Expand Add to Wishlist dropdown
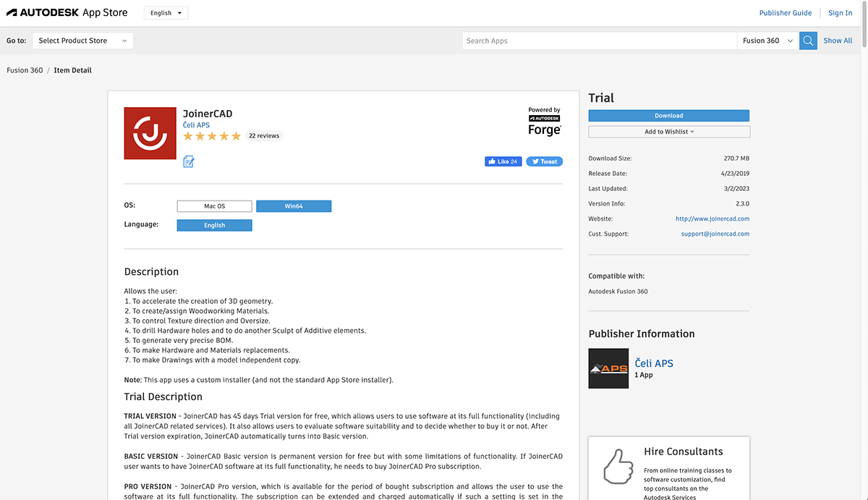The height and width of the screenshot is (500, 868). coord(669,132)
